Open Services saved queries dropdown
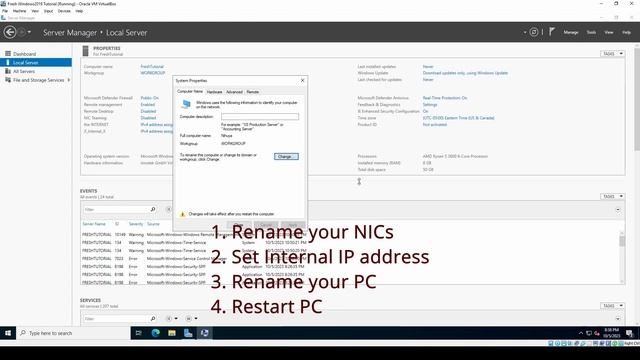The image size is (640, 360). tap(191, 318)
